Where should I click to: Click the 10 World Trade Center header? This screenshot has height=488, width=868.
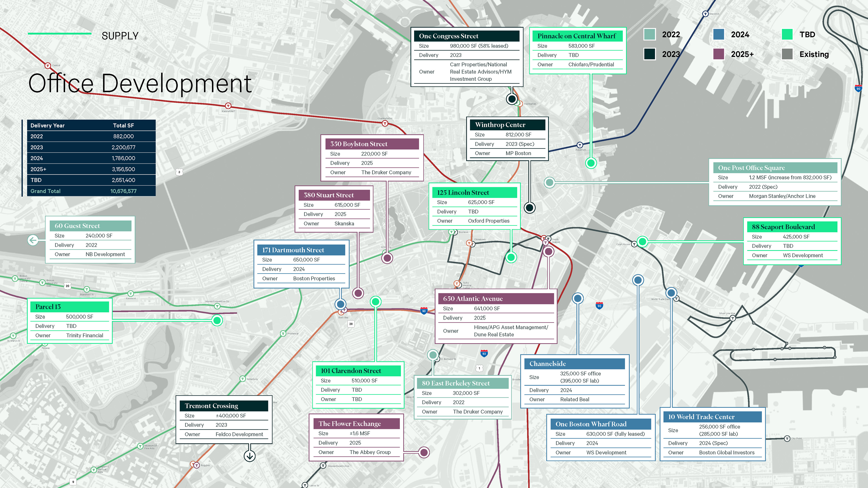pos(713,417)
